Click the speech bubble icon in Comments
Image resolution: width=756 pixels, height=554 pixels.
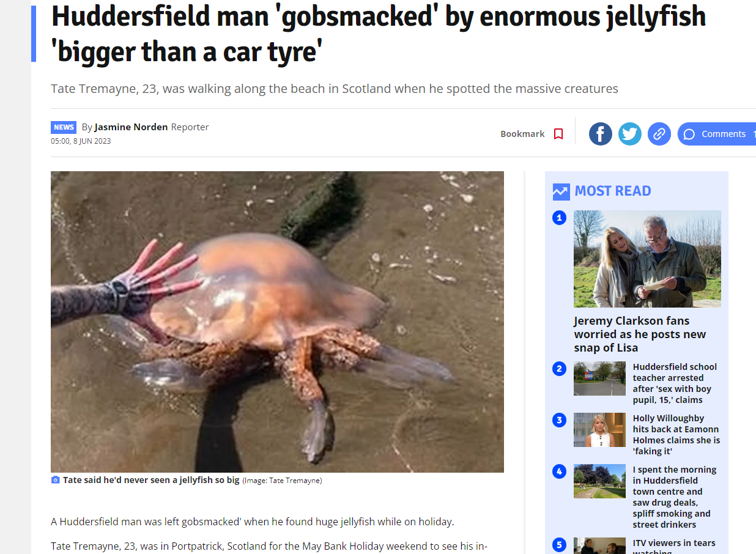tap(689, 134)
